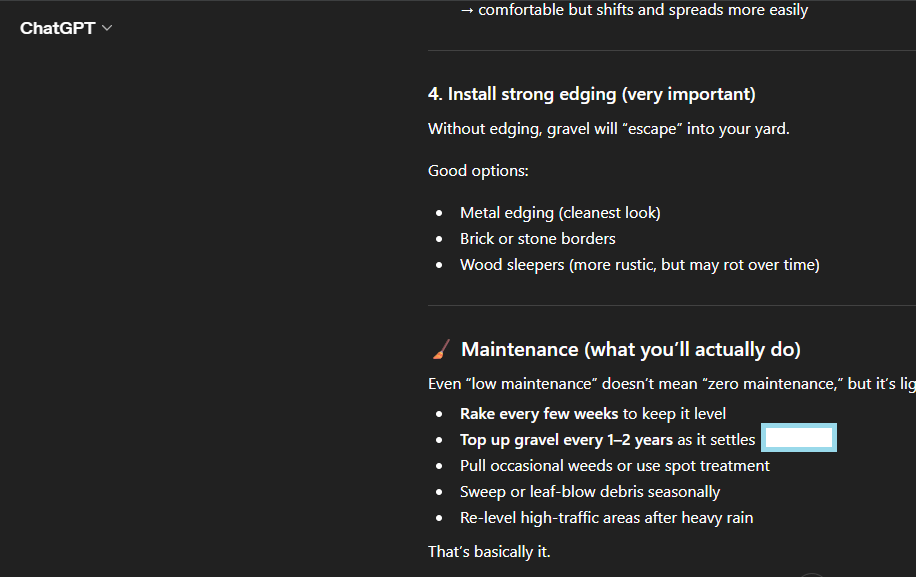Image resolution: width=916 pixels, height=577 pixels.
Task: Click the bold 'Top up gravel every 1–2 years' text
Action: coord(566,440)
